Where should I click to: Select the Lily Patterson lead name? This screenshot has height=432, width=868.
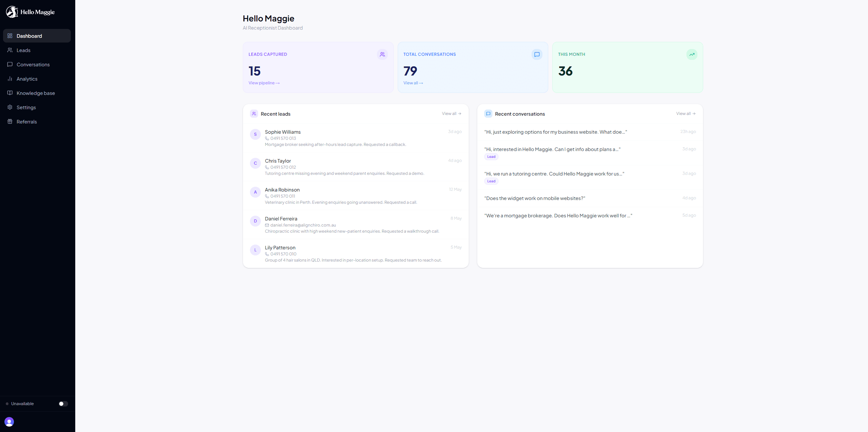tap(280, 248)
